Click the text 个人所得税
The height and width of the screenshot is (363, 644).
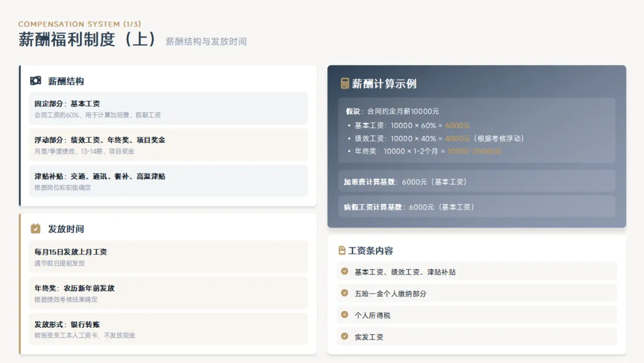click(x=373, y=315)
